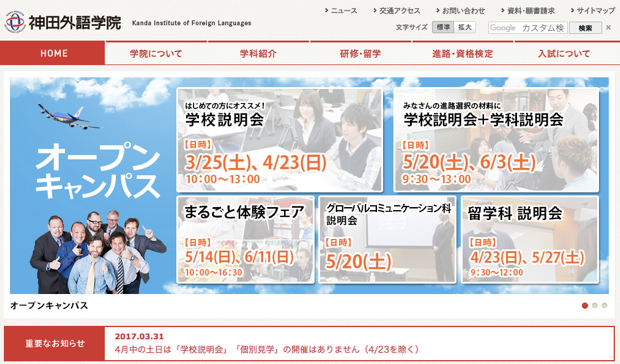This screenshot has width=620, height=364.
Task: Select the first red carousel dot
Action: pyautogui.click(x=585, y=306)
